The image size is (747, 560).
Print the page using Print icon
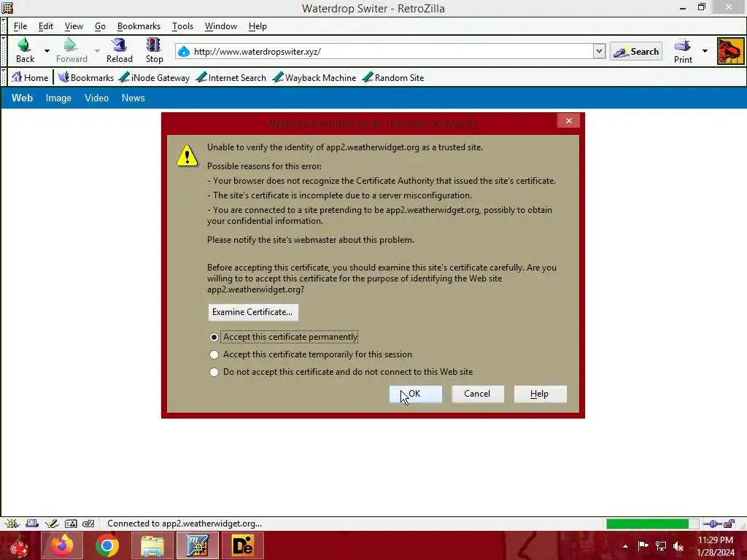683,51
